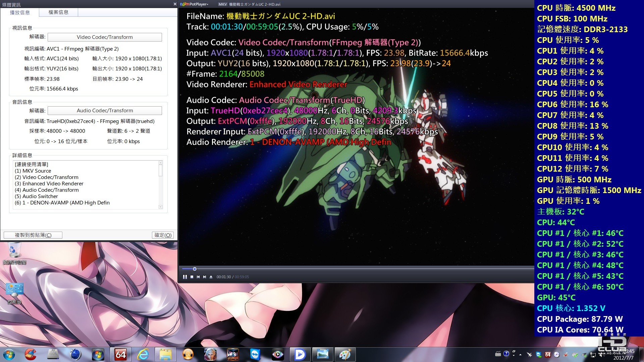The image size is (644, 362).
Task: Click 'CPU 時脈: 4500 MHz' in sensor panel
Action: click(x=576, y=8)
